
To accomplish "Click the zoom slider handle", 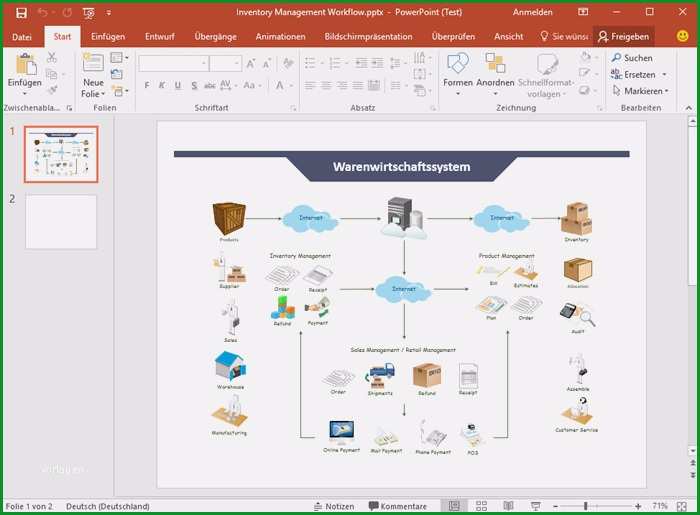I will click(x=585, y=506).
